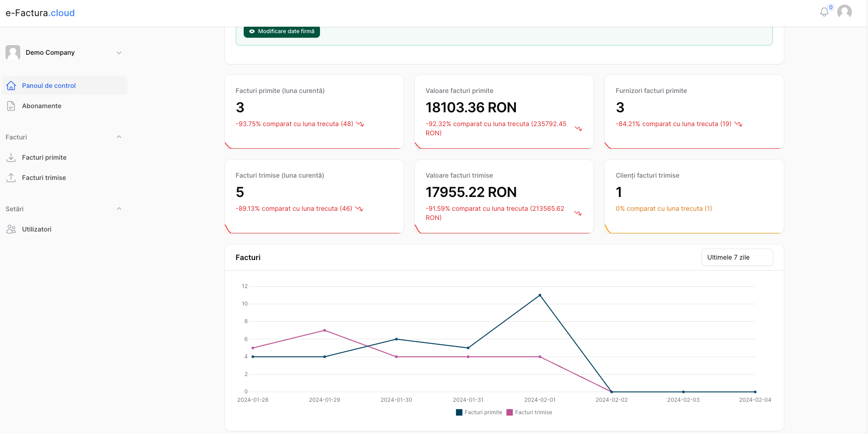This screenshot has width=868, height=434.
Task: Click the e-Factura.cloud logo
Action: pyautogui.click(x=40, y=13)
